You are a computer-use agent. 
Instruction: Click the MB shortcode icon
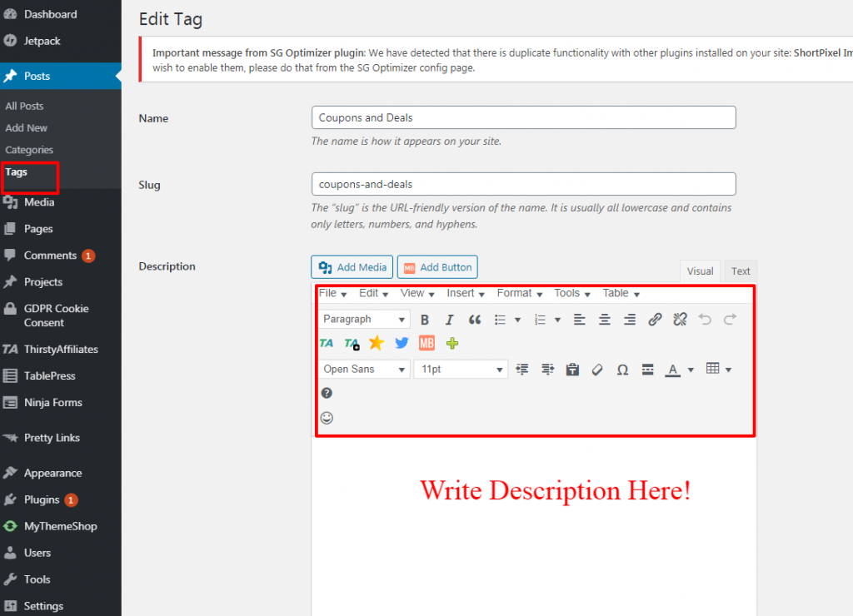[426, 342]
